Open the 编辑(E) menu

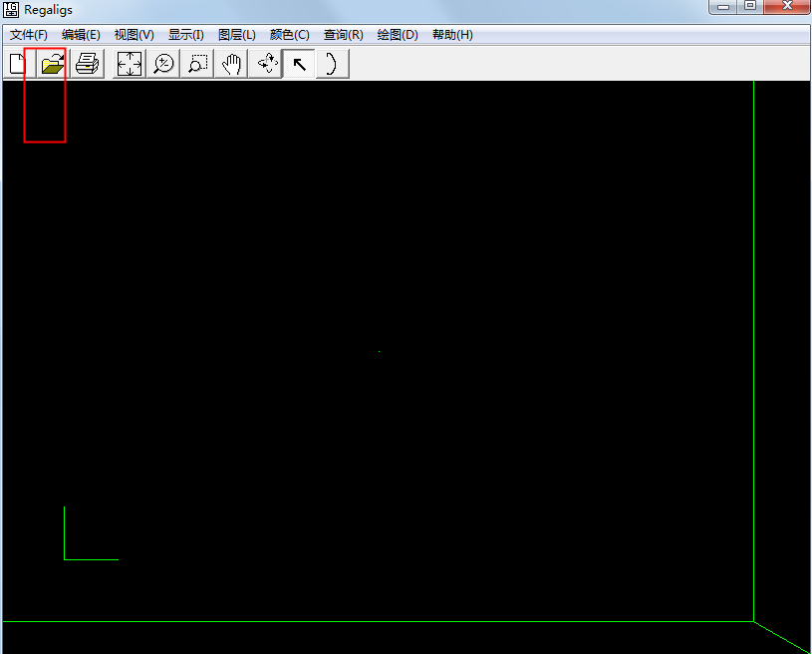81,35
